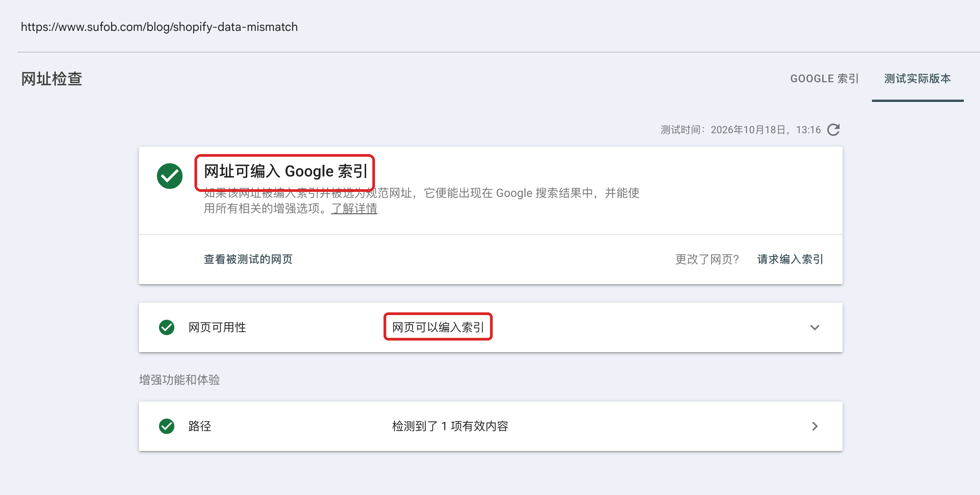
Task: Click green check icon beside 网址可编入 Google 索引
Action: pyautogui.click(x=170, y=176)
